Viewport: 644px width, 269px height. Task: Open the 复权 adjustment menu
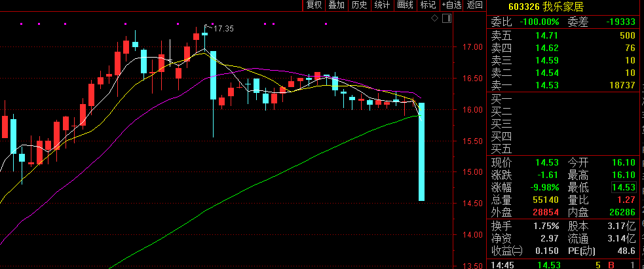coord(314,5)
